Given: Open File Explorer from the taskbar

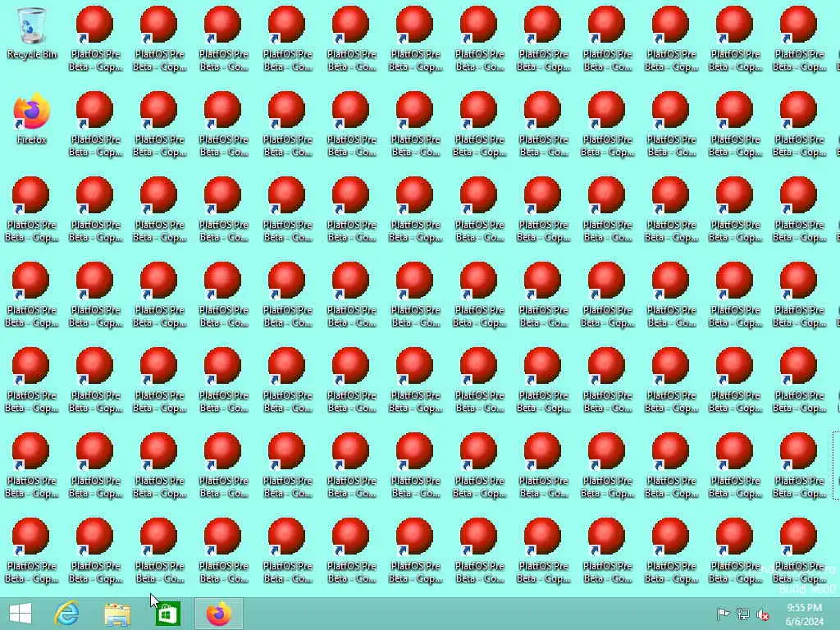Looking at the screenshot, I should 117,614.
